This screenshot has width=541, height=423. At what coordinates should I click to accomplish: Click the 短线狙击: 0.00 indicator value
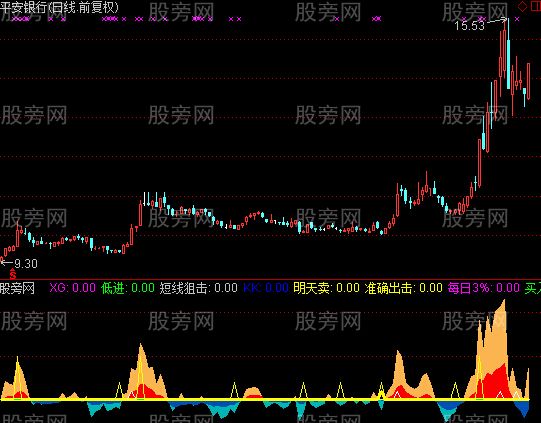(198, 288)
